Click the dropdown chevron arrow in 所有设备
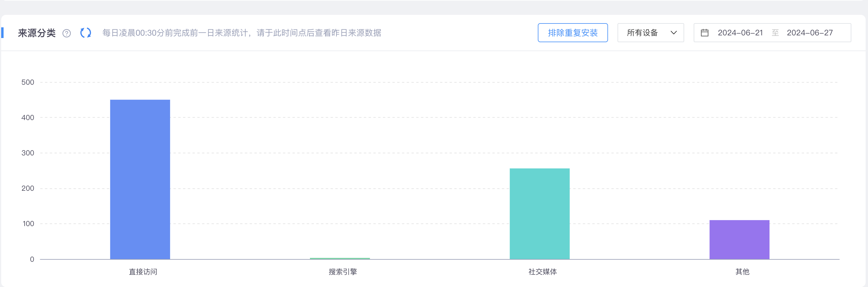The width and height of the screenshot is (868, 287). [673, 33]
